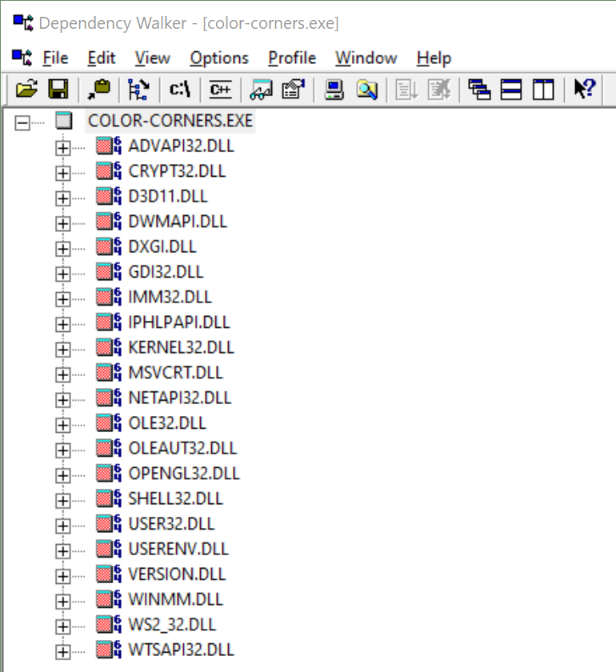Screen dimensions: 616x672
Task: Expand the D3D11.DLL node
Action: [62, 198]
